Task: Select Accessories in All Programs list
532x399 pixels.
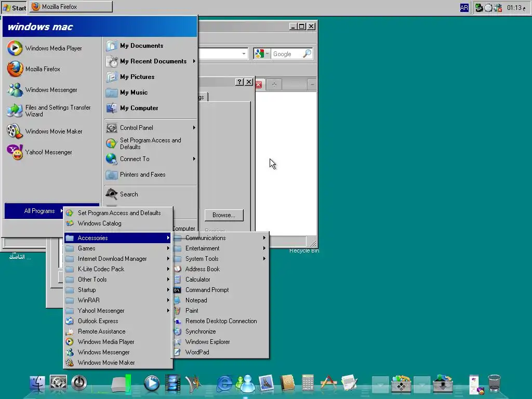Action: (x=118, y=238)
